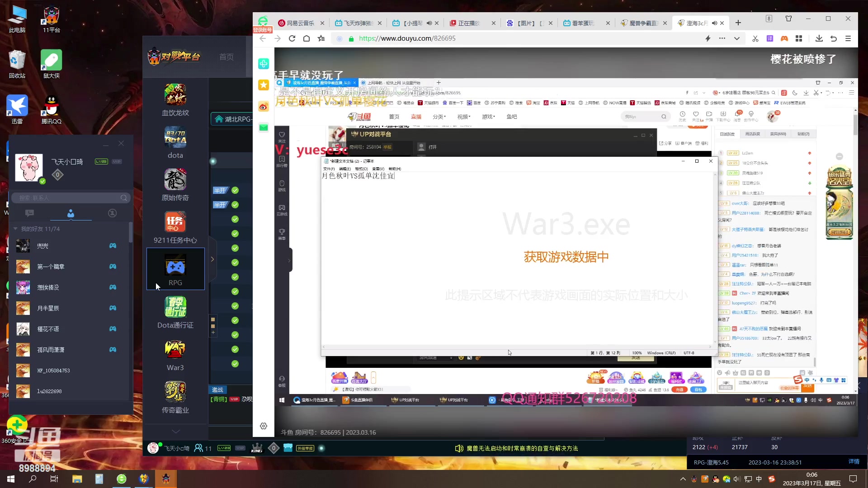Open the 血饮龙纹 game icon
This screenshot has height=488, width=868.
(175, 100)
